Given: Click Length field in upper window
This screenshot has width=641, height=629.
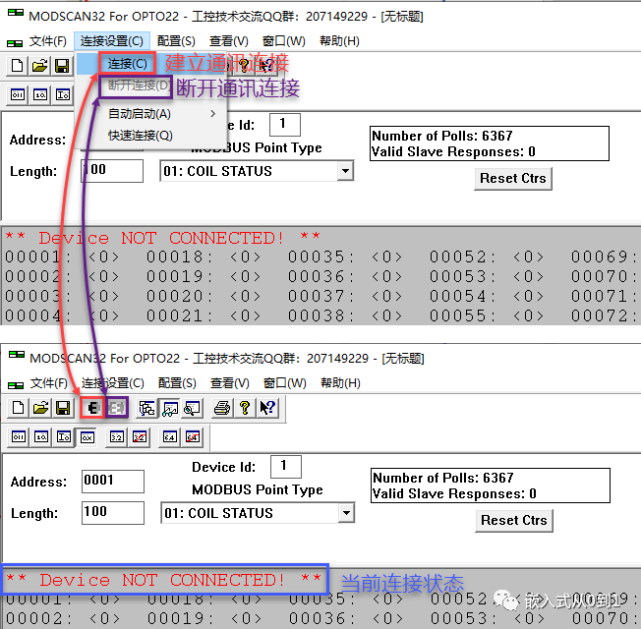Looking at the screenshot, I should 112,171.
